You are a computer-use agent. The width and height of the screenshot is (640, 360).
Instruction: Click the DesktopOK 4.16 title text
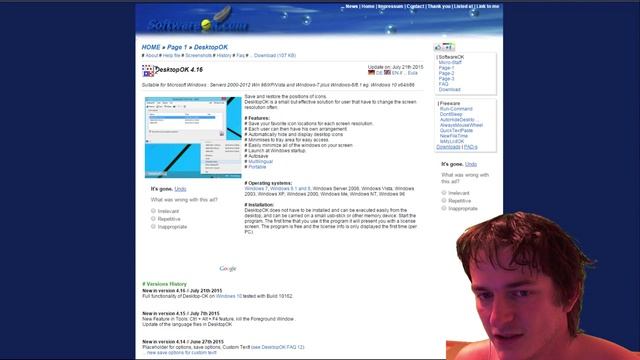coord(179,70)
